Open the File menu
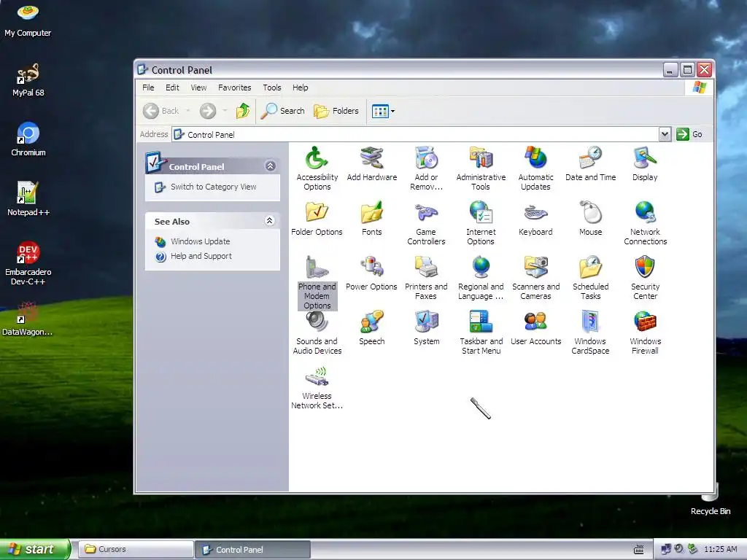Screen dimensions: 747x560 (x=148, y=87)
